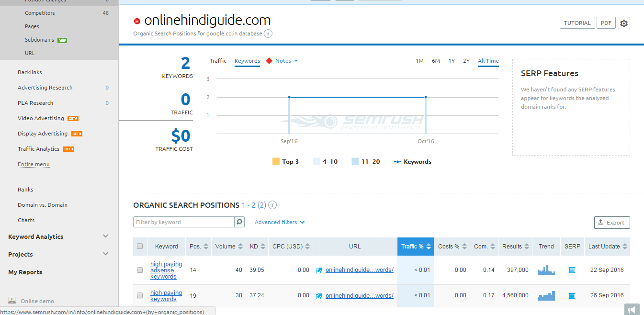Sort by Costs % column arrows

click(x=464, y=247)
